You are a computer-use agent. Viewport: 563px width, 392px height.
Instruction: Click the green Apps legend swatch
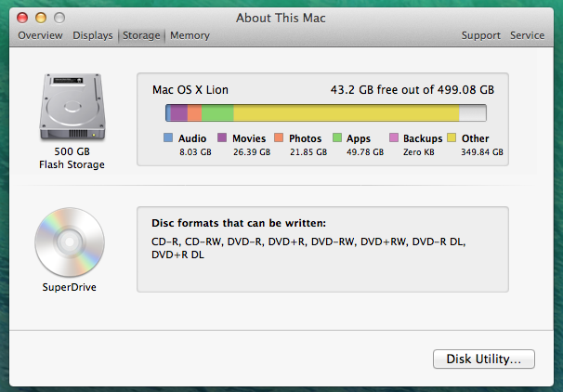coord(337,137)
